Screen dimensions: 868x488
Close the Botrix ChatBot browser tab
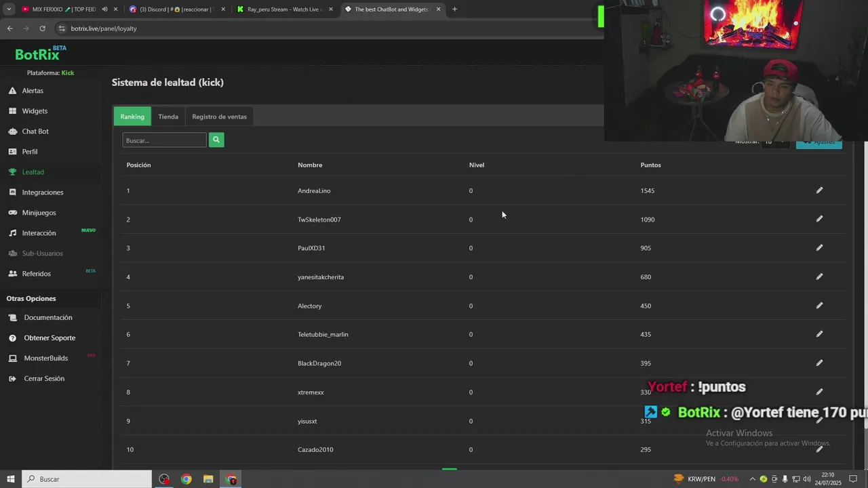coord(439,9)
